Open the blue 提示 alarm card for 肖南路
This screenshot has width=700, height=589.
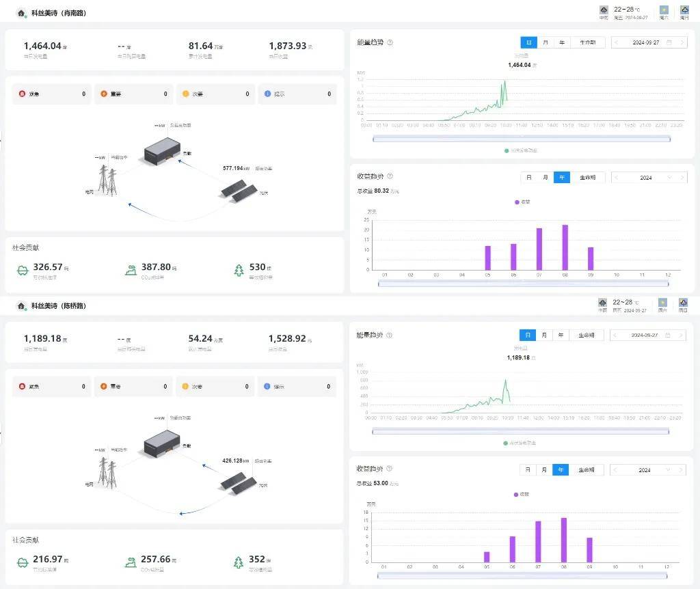(297, 94)
